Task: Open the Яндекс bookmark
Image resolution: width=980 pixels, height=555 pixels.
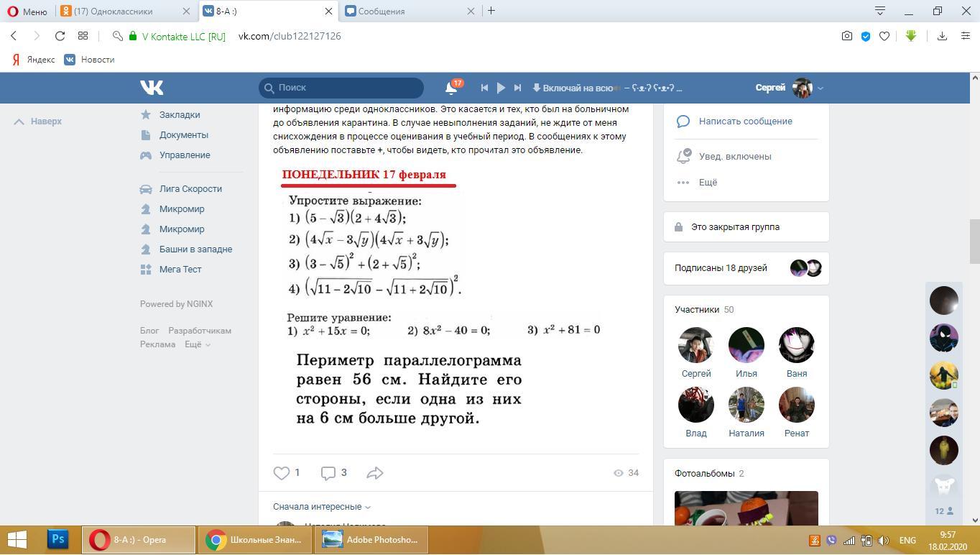Action: [x=33, y=60]
